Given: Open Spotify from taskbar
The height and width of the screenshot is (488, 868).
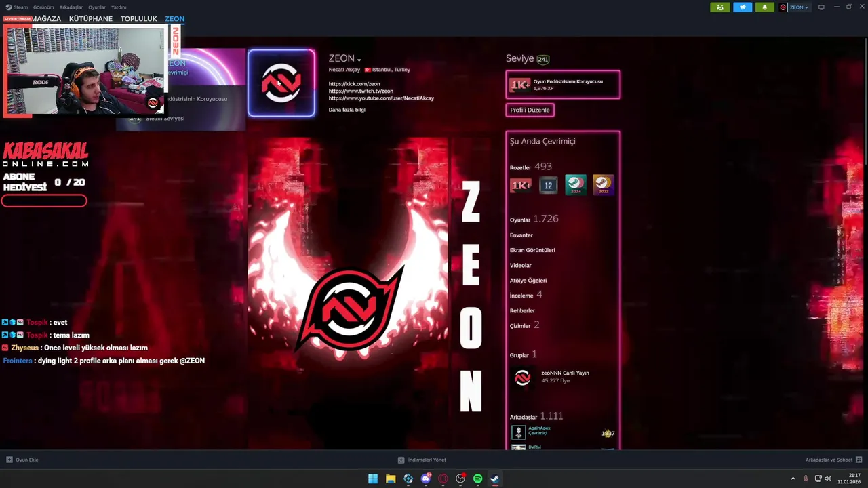Looking at the screenshot, I should click(478, 479).
